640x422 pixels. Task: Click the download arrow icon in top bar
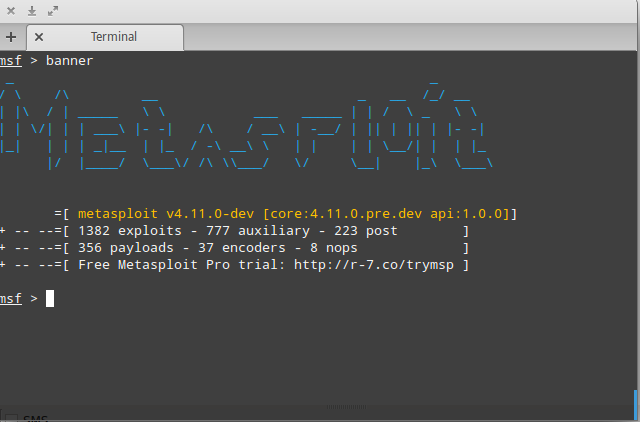pyautogui.click(x=32, y=11)
